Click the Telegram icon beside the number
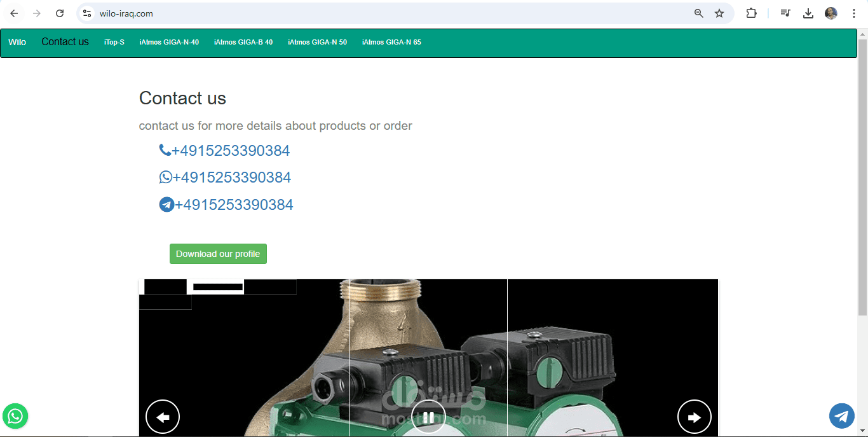This screenshot has width=868, height=437. 166,205
